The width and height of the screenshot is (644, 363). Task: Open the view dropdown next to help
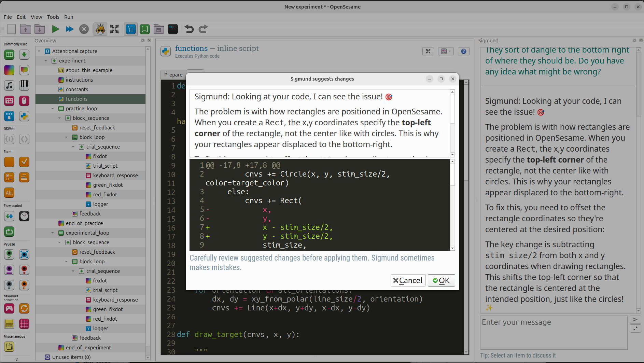446,51
